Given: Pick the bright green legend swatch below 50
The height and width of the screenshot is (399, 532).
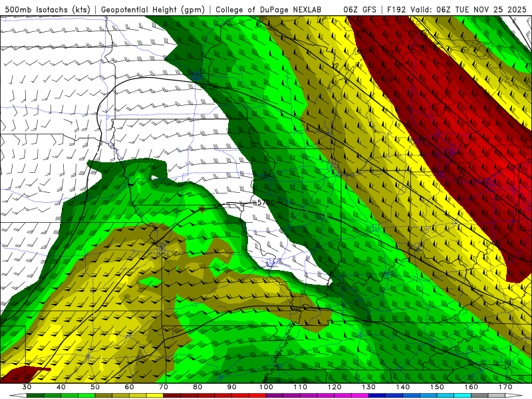Looking at the screenshot, I should tap(86, 395).
